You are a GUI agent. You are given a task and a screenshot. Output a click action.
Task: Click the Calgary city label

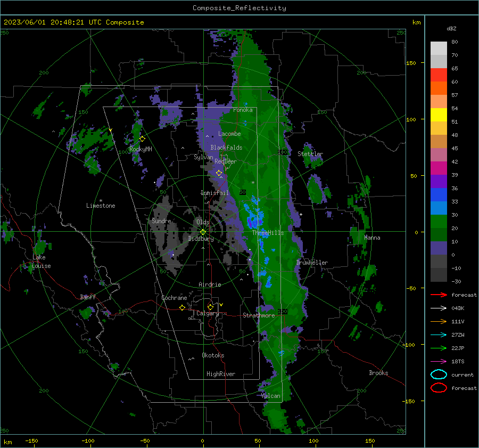pyautogui.click(x=208, y=313)
